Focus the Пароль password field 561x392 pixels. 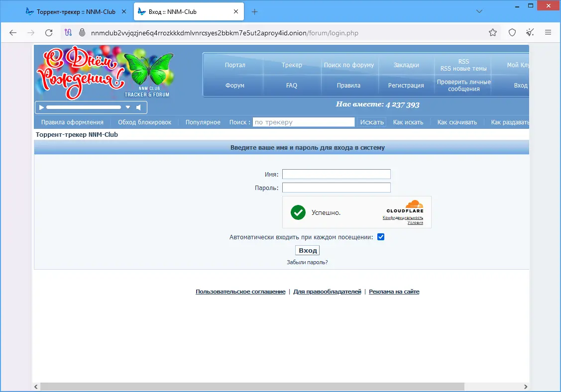(337, 188)
